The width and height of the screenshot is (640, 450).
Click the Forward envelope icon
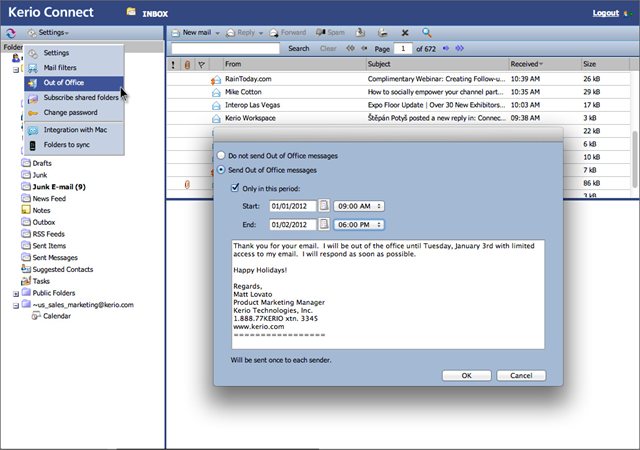click(x=274, y=33)
